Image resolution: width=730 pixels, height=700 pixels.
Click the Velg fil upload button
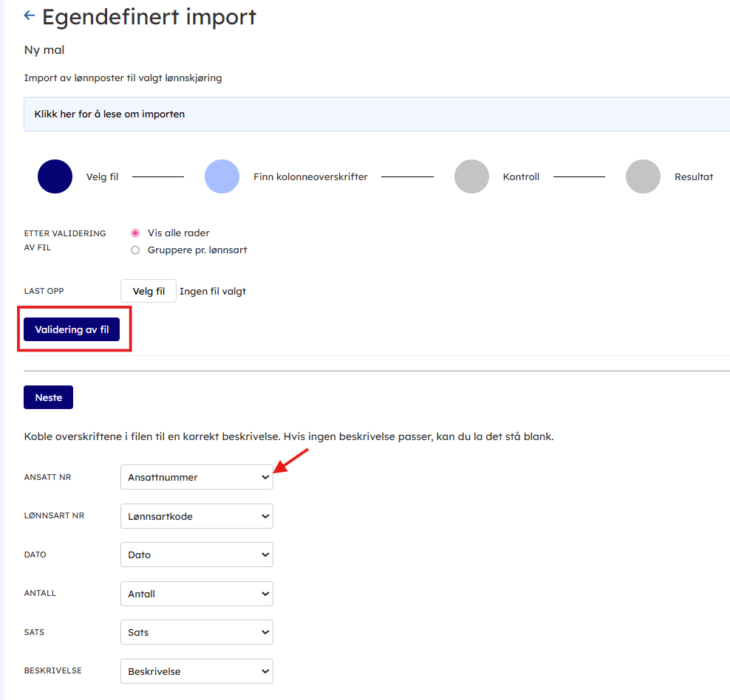pyautogui.click(x=149, y=292)
